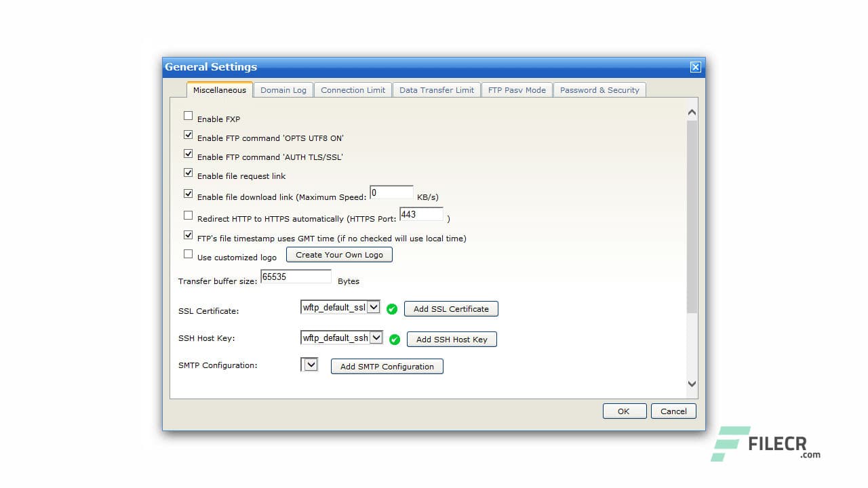Disable FTP command 'OPTS UTF8 ON'
Image resolution: width=868 pixels, height=488 pixels.
pyautogui.click(x=188, y=134)
